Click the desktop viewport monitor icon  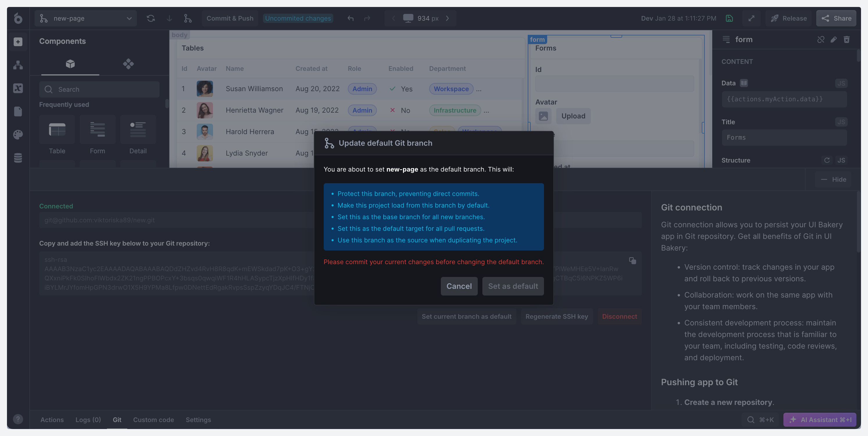[x=408, y=18]
